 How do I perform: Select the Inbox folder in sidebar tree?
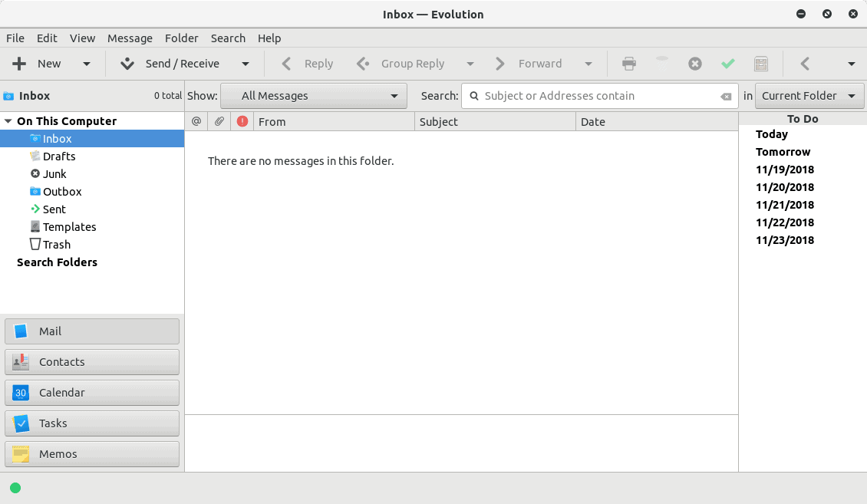[x=92, y=139]
